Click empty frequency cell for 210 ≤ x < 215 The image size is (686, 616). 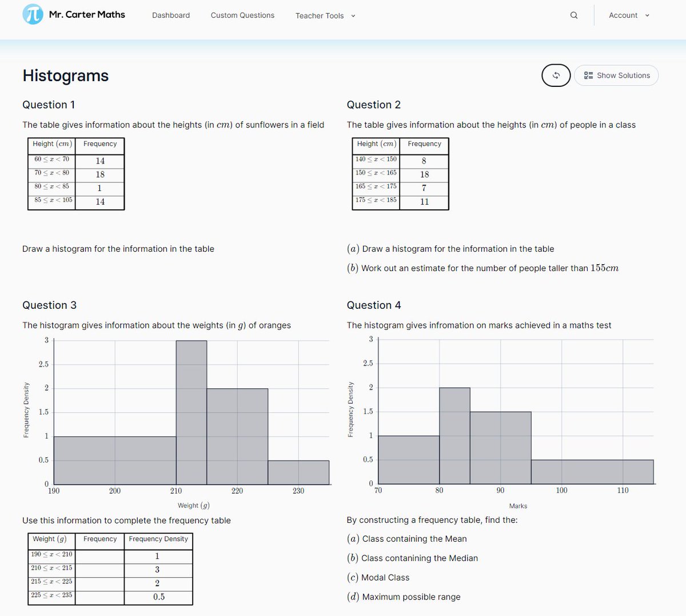(100, 570)
